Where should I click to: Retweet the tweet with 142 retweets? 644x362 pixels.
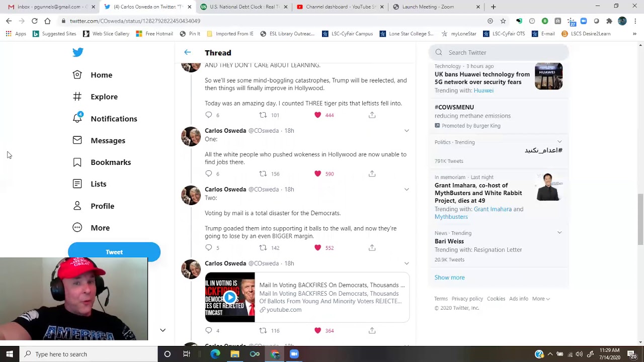263,247
